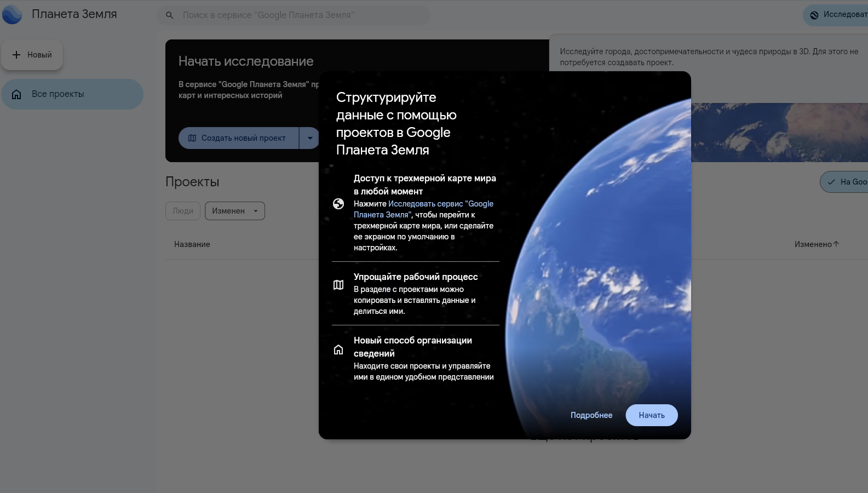
Task: Sort by the "Изменено" column header
Action: pyautogui.click(x=817, y=244)
